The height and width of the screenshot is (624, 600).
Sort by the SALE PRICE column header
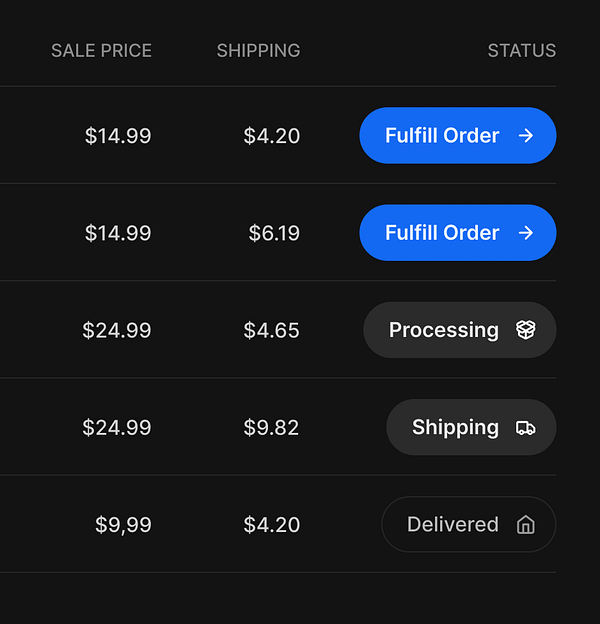pos(101,51)
